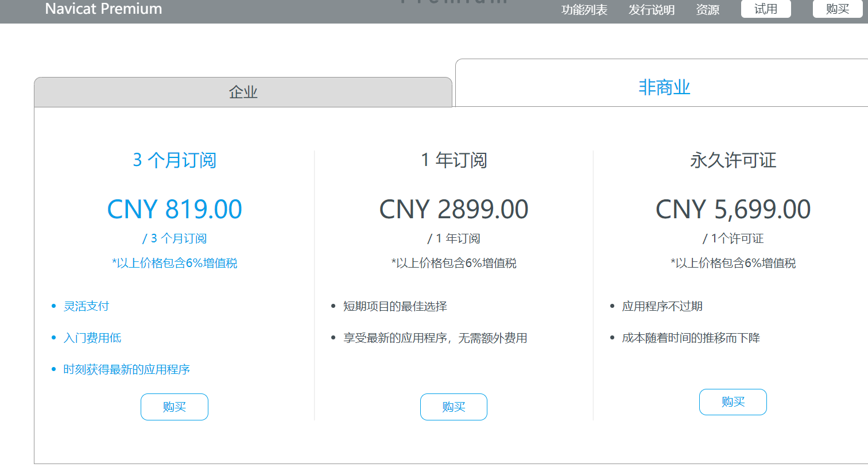The width and height of the screenshot is (868, 475).
Task: Click the 入门费用低 bullet item
Action: pyautogui.click(x=92, y=338)
